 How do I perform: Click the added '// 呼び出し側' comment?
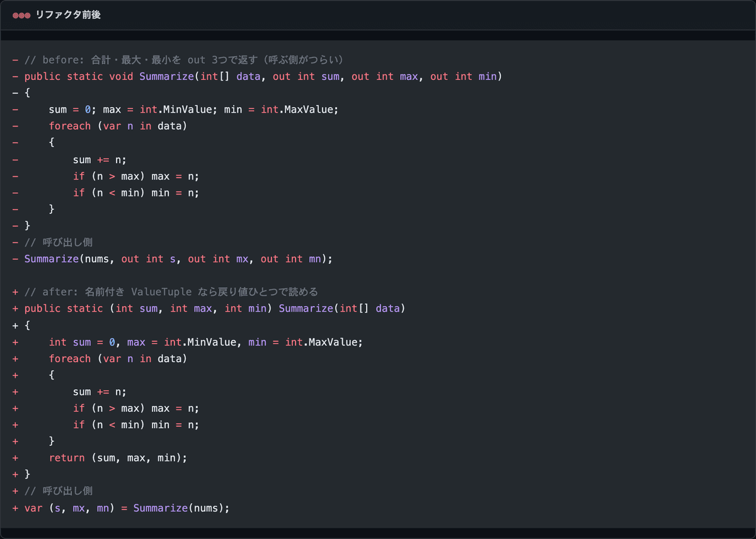59,491
